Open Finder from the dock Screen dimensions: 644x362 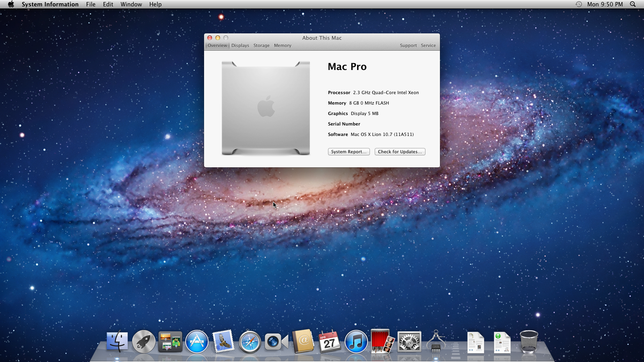117,341
